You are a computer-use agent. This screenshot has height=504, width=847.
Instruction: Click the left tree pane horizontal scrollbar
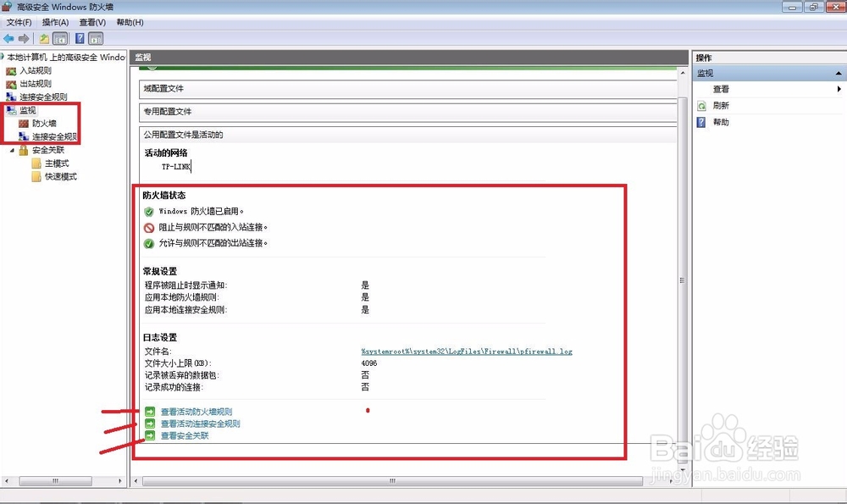point(56,481)
